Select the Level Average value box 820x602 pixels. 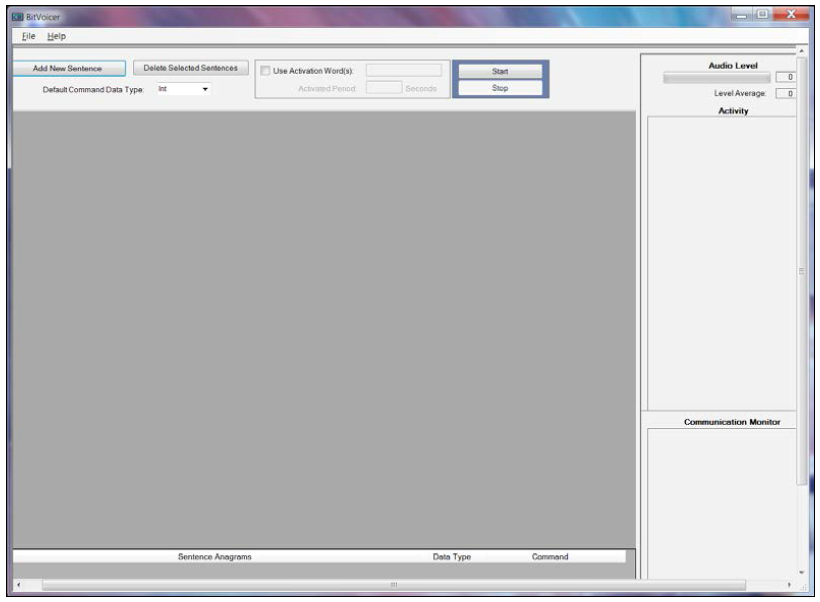[x=785, y=94]
